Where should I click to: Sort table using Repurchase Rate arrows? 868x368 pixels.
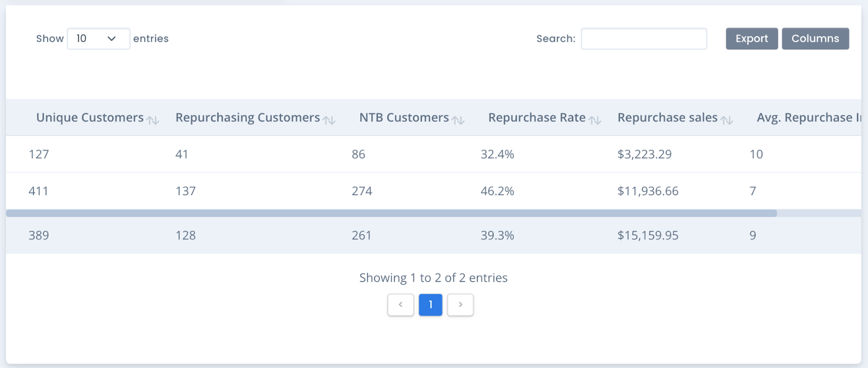pyautogui.click(x=595, y=120)
